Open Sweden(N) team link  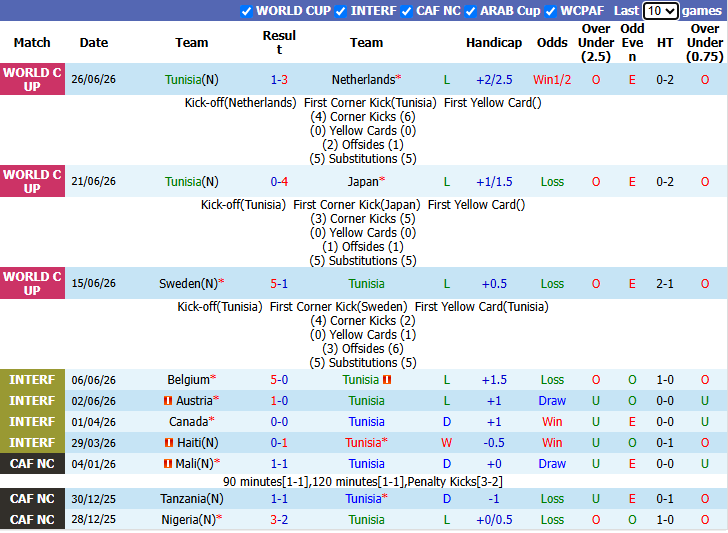tap(191, 284)
